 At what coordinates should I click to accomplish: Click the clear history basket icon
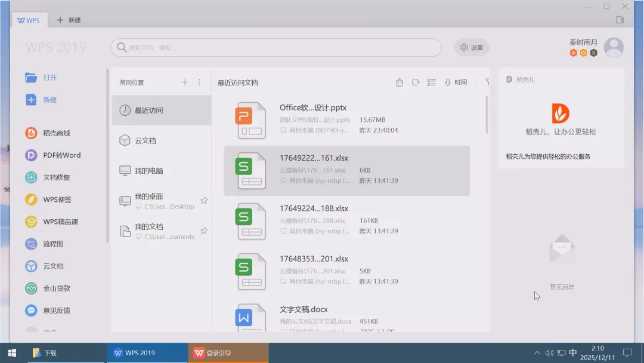pos(399,82)
